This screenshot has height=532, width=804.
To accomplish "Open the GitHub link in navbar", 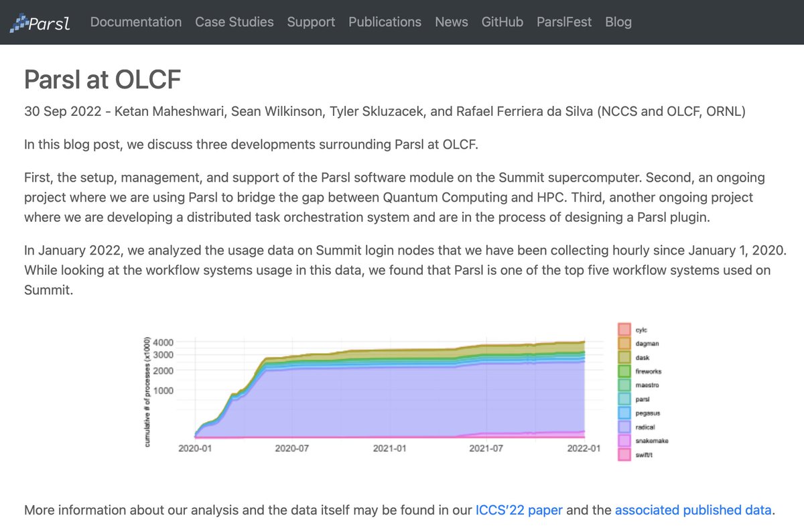I will pyautogui.click(x=503, y=22).
